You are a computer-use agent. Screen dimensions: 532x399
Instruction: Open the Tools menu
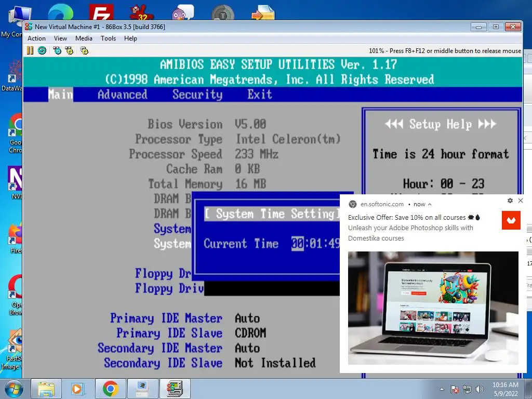coord(108,38)
